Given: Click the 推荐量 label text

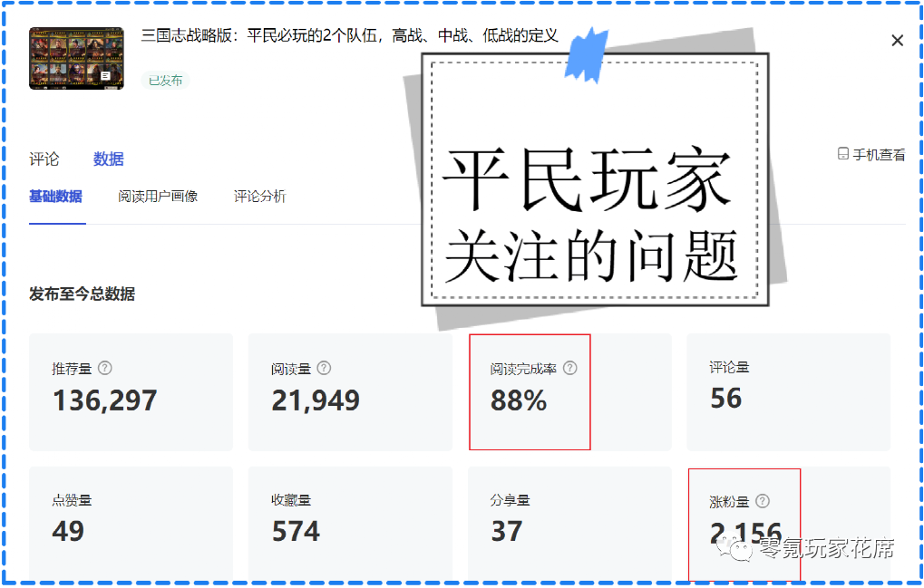Looking at the screenshot, I should pos(72,369).
